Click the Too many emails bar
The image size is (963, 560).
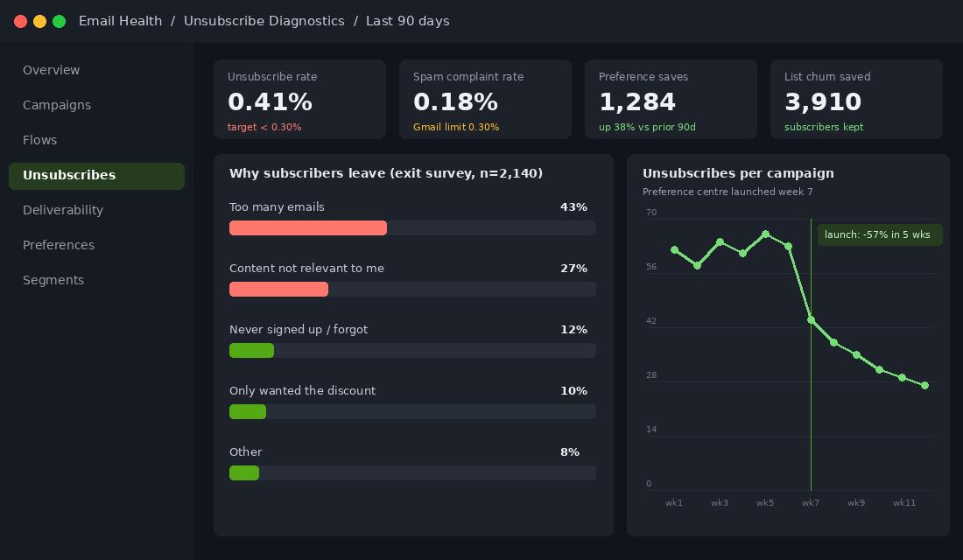click(x=412, y=227)
